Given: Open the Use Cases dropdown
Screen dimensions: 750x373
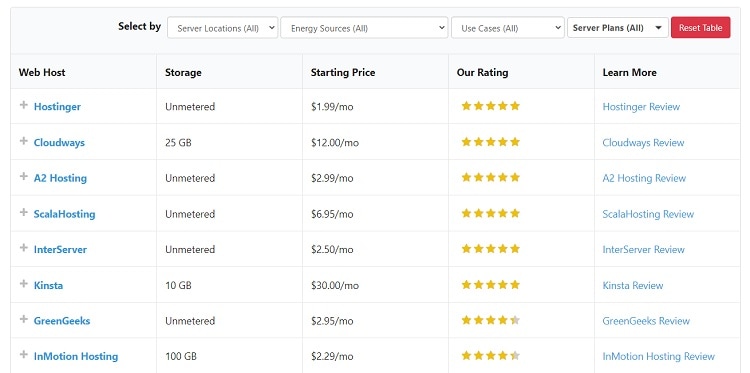Looking at the screenshot, I should 507,28.
